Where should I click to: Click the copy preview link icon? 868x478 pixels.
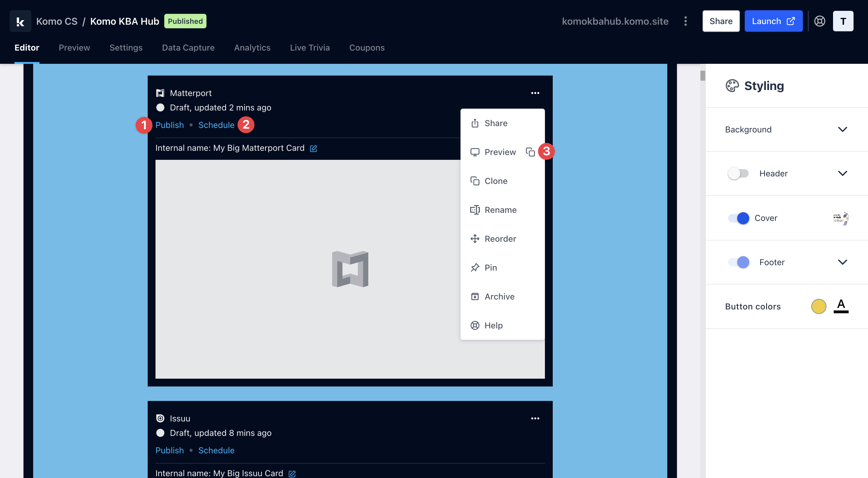(x=530, y=152)
